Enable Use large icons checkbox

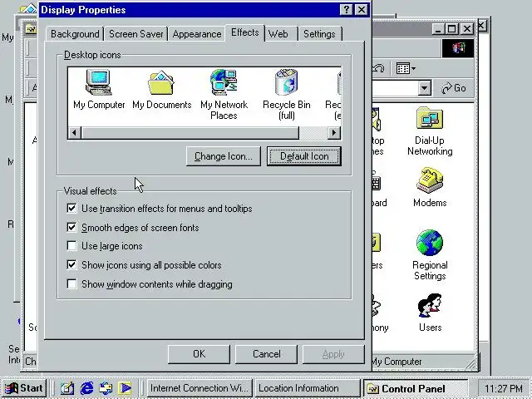coord(71,246)
